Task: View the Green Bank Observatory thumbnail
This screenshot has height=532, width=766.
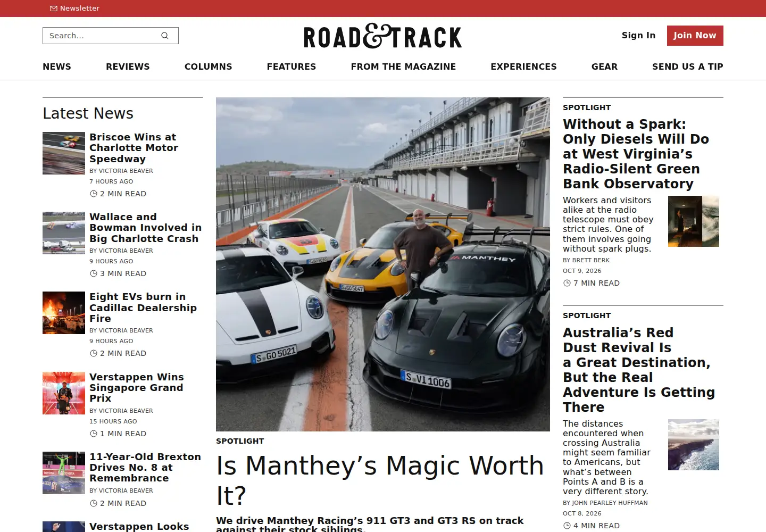Action: (x=694, y=221)
